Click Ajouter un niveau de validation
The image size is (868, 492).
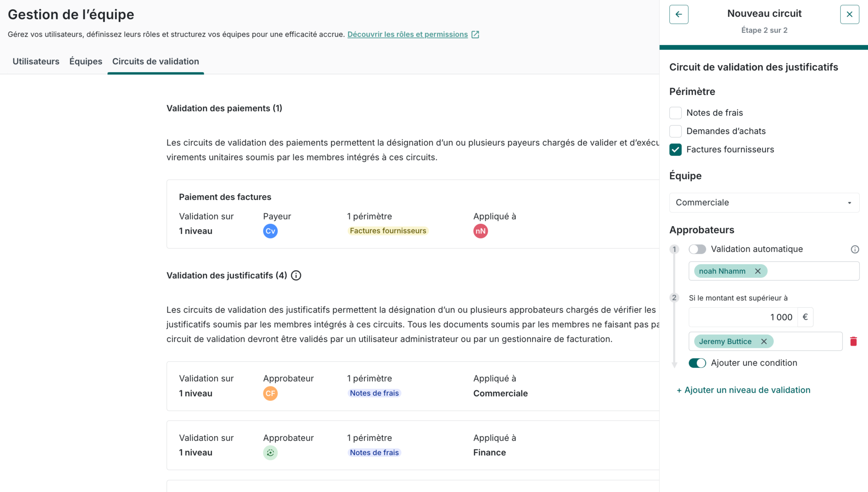click(743, 390)
